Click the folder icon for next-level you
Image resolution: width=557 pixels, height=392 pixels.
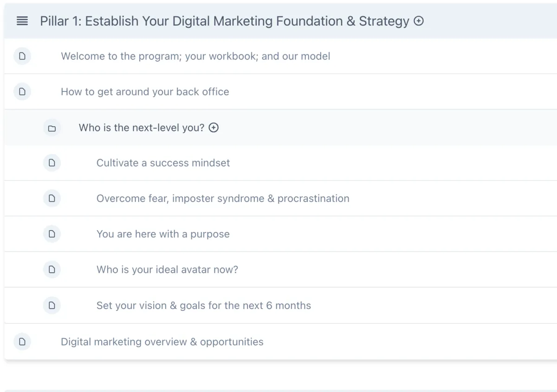(52, 128)
